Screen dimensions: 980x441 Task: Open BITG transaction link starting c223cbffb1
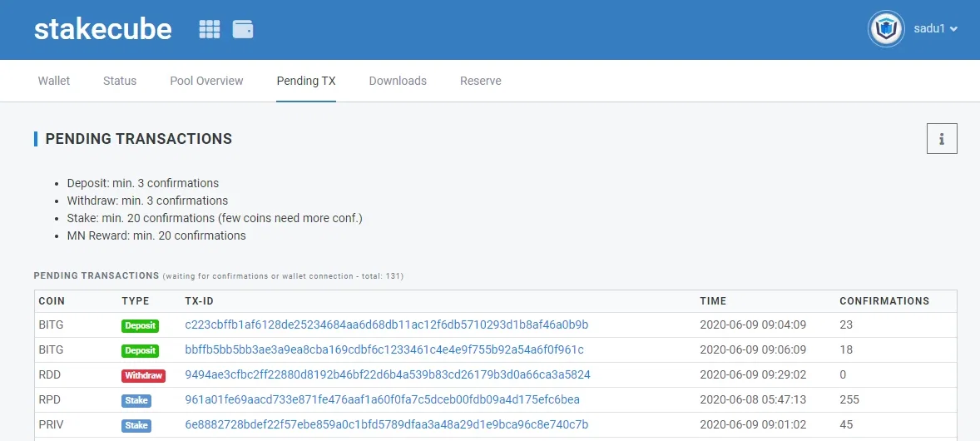click(387, 325)
